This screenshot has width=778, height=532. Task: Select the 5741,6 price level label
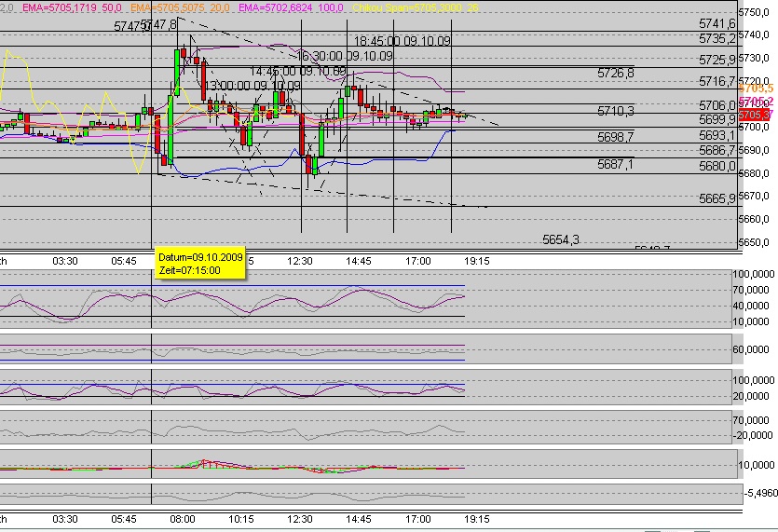point(717,23)
